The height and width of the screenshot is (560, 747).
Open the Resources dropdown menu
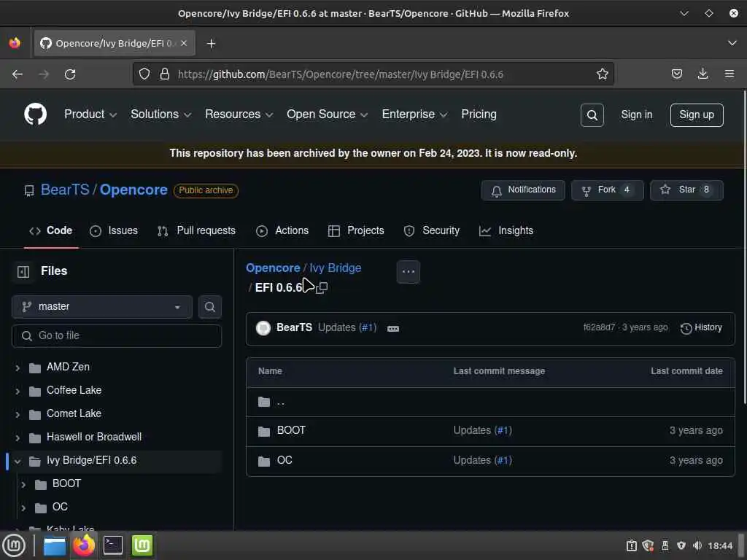tap(239, 114)
